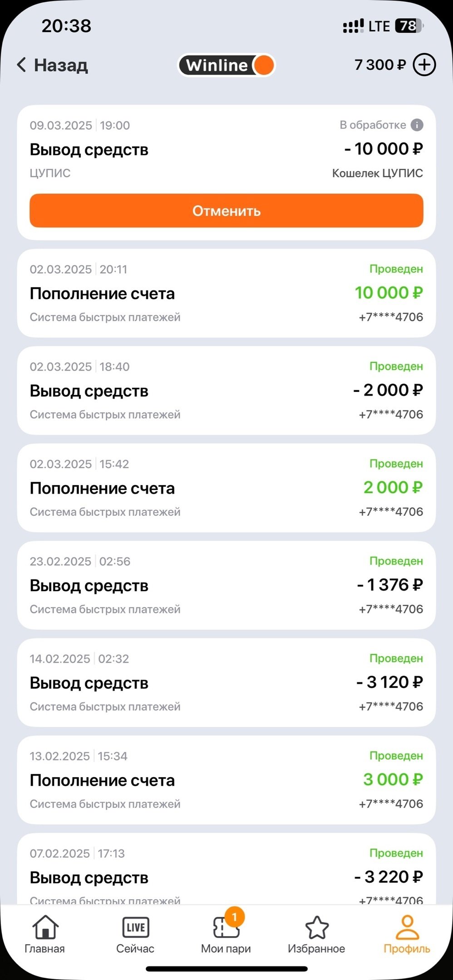Image resolution: width=453 pixels, height=980 pixels.
Task: Tap the Назад back label
Action: (x=61, y=65)
